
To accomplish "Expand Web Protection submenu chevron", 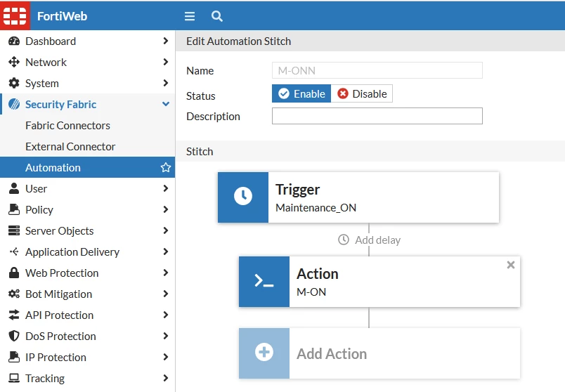I will coord(165,273).
